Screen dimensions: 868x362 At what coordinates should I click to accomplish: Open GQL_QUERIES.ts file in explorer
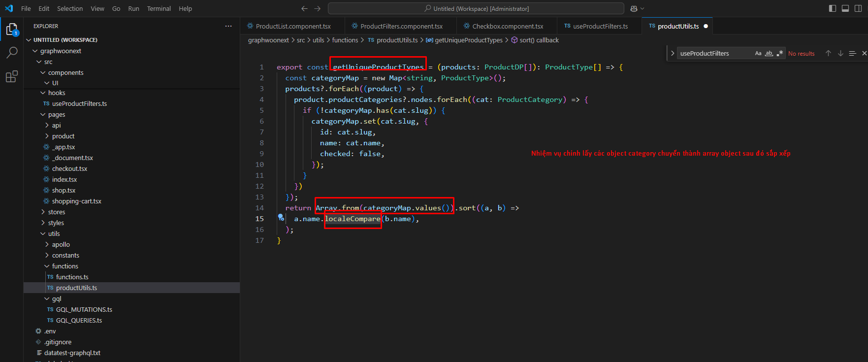tap(79, 320)
